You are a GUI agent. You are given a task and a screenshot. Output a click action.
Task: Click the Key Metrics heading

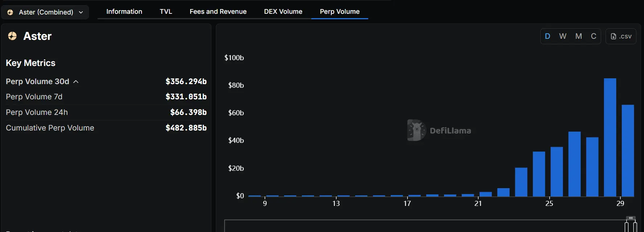[30, 63]
